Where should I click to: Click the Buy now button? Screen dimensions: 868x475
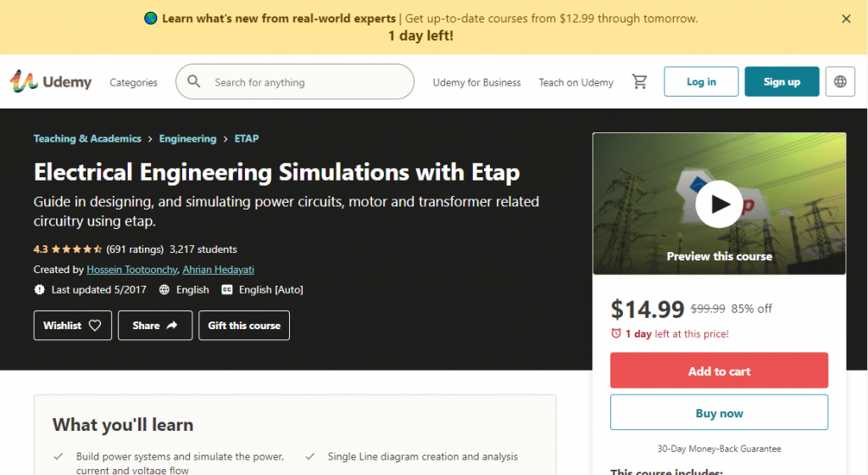(719, 413)
